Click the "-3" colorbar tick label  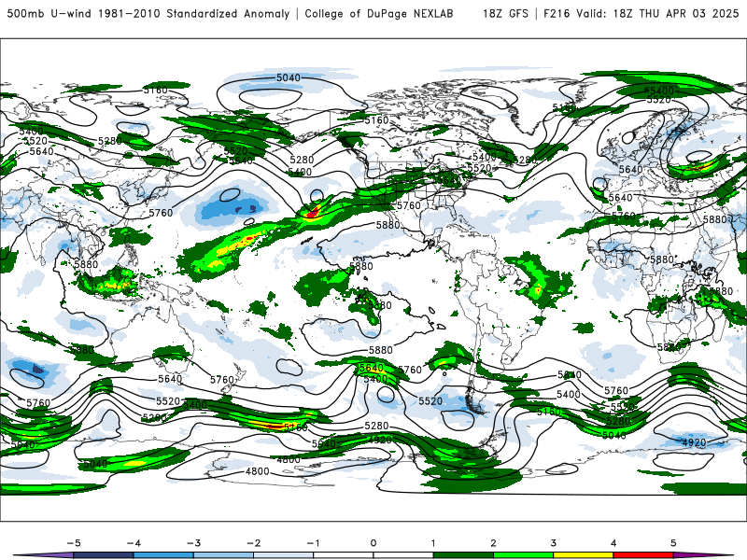point(193,543)
